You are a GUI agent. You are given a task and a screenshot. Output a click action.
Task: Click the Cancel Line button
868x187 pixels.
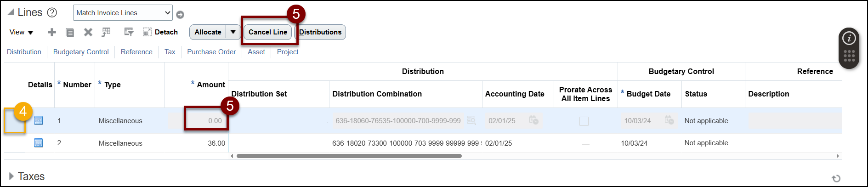pyautogui.click(x=267, y=32)
